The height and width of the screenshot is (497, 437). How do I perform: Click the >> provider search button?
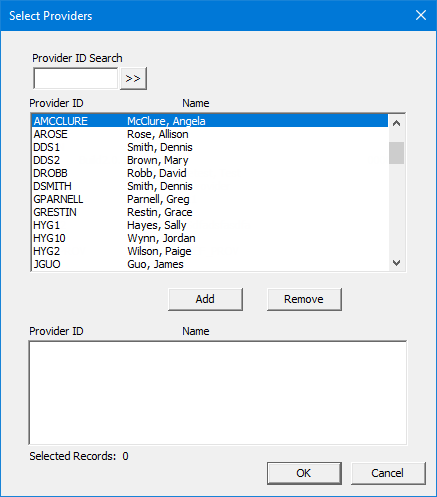(133, 79)
